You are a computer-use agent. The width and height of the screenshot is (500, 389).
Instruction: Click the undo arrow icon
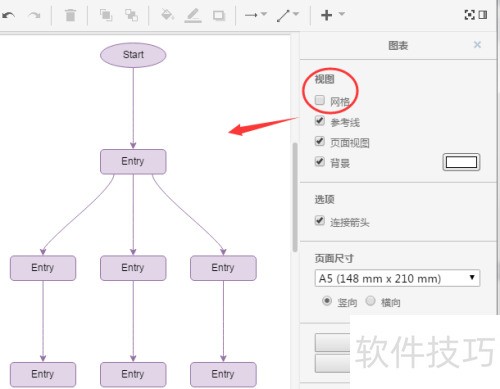click(9, 15)
